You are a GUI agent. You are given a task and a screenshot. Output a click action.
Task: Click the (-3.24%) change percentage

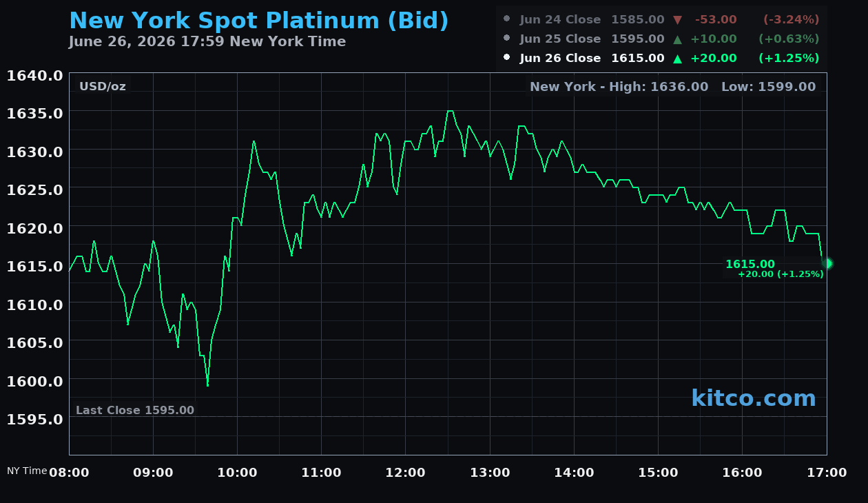tap(791, 20)
